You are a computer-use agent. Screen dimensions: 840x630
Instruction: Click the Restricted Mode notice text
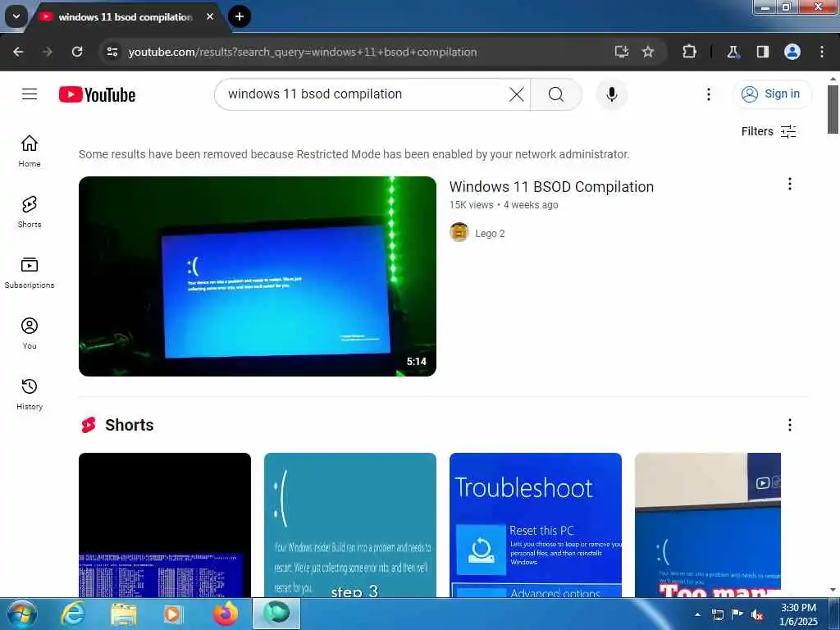pyautogui.click(x=354, y=154)
